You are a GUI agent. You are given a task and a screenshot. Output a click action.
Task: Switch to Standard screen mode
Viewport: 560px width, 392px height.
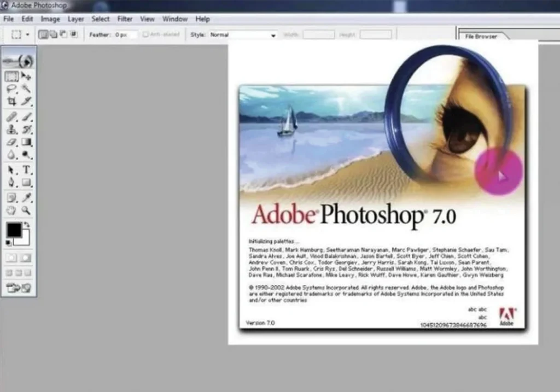pos(9,273)
